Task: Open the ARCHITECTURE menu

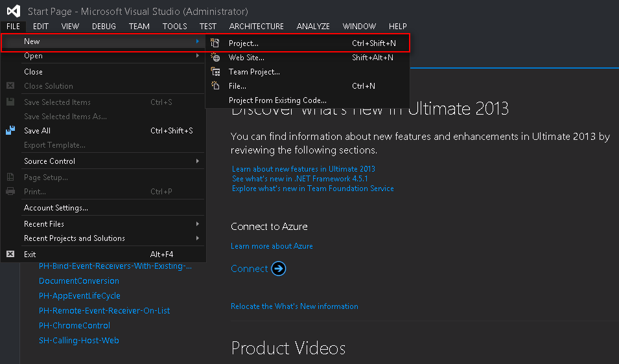Action: (257, 27)
